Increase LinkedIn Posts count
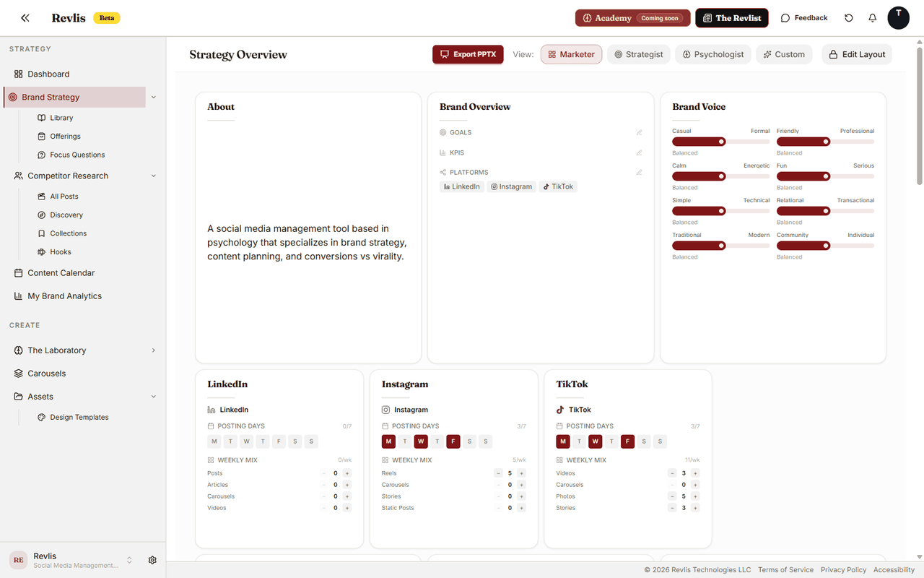Image resolution: width=924 pixels, height=578 pixels. pyautogui.click(x=347, y=473)
